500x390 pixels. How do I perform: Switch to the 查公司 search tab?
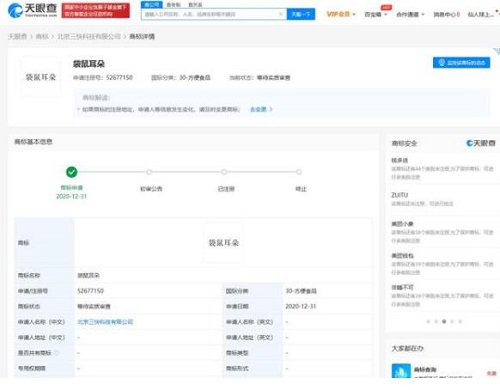click(152, 5)
